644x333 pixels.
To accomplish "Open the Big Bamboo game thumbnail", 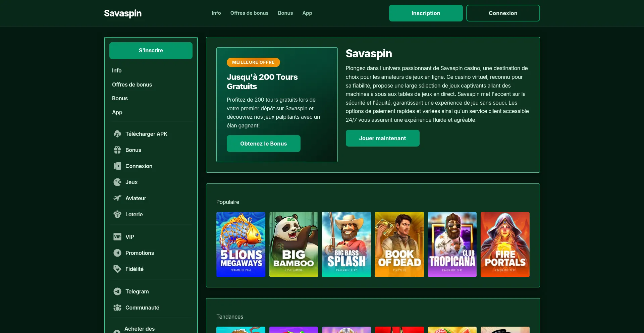I will coord(293,244).
